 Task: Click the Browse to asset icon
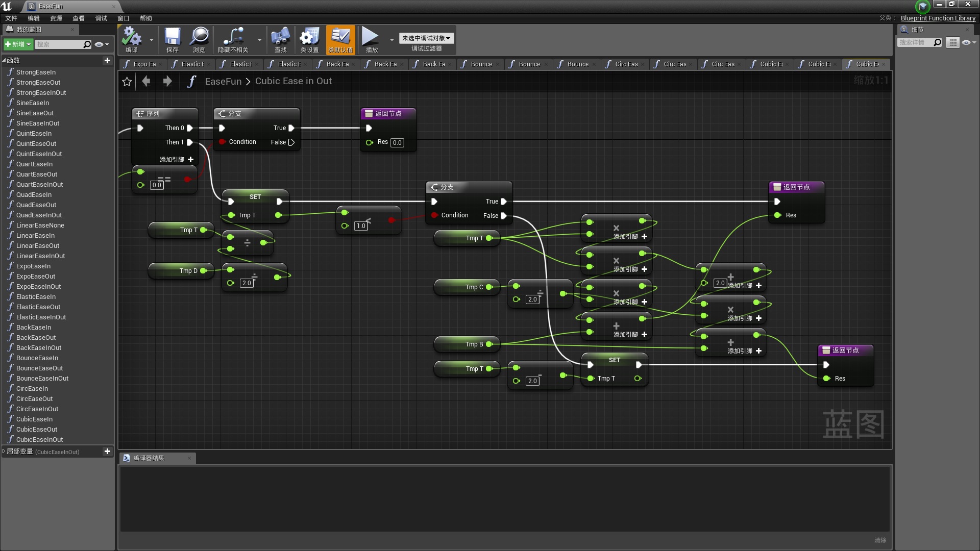point(200,37)
